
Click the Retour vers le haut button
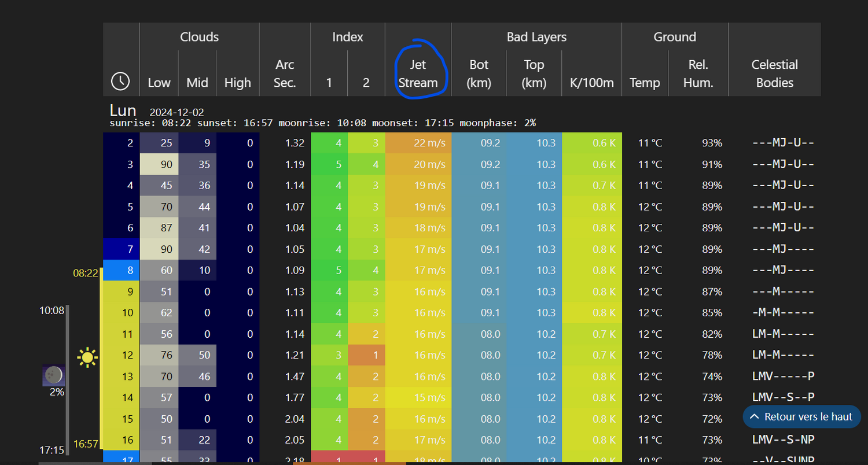click(801, 416)
